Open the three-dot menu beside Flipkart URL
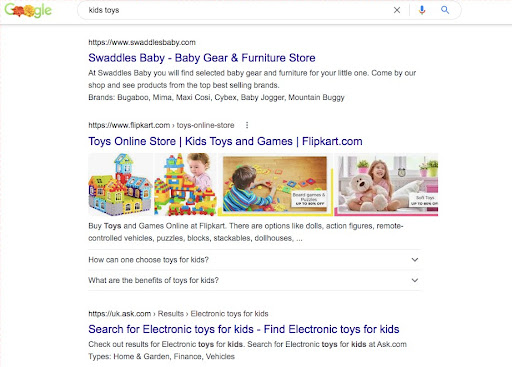Screen dimensions: 512x367 247,125
